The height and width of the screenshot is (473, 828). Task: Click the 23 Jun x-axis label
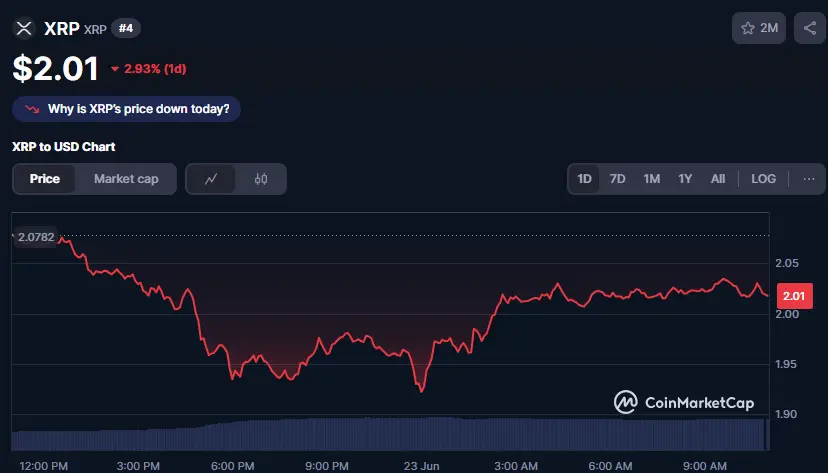tap(421, 466)
